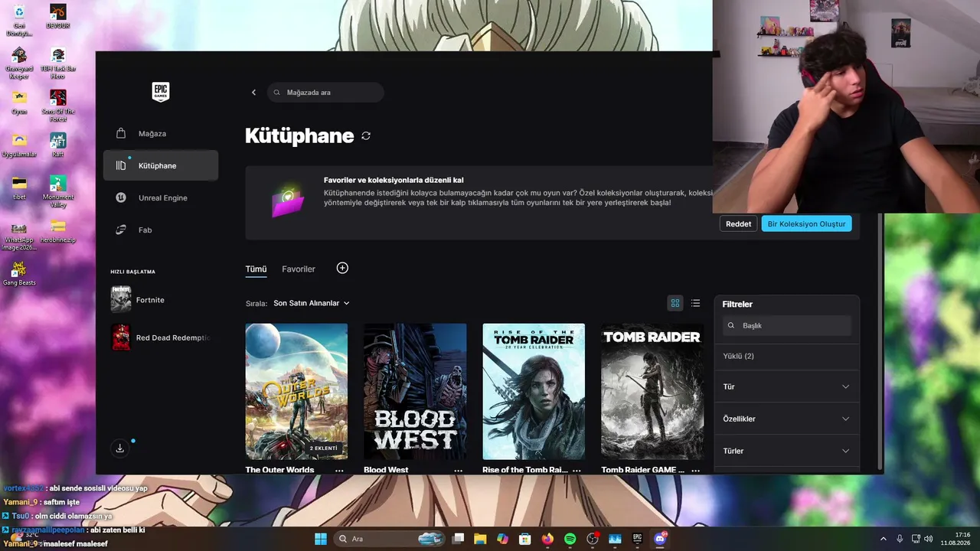The image size is (980, 551).
Task: Go back with the back arrow
Action: click(254, 93)
